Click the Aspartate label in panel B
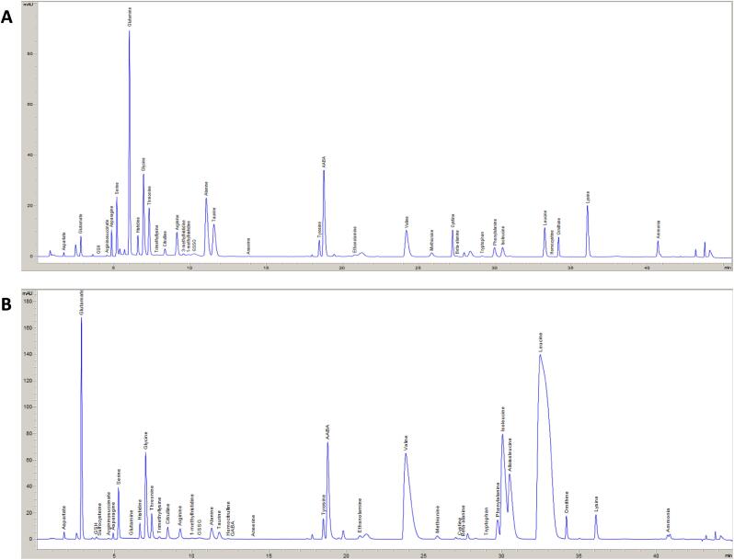 64,518
